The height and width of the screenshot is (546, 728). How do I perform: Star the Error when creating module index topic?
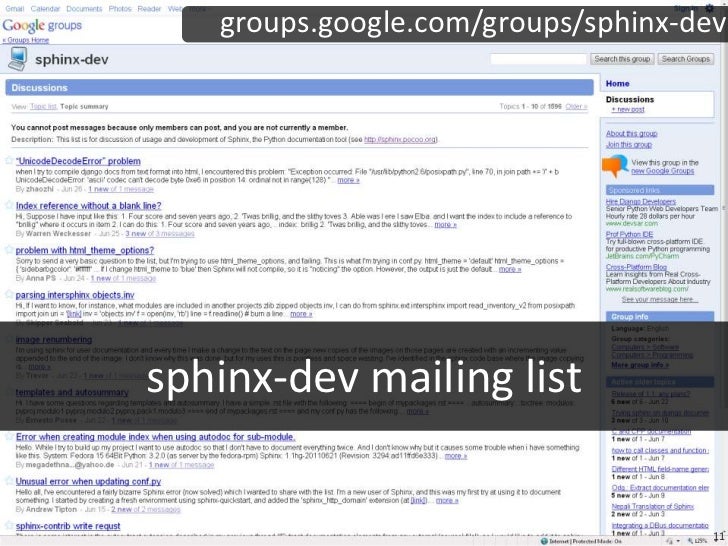click(9, 436)
